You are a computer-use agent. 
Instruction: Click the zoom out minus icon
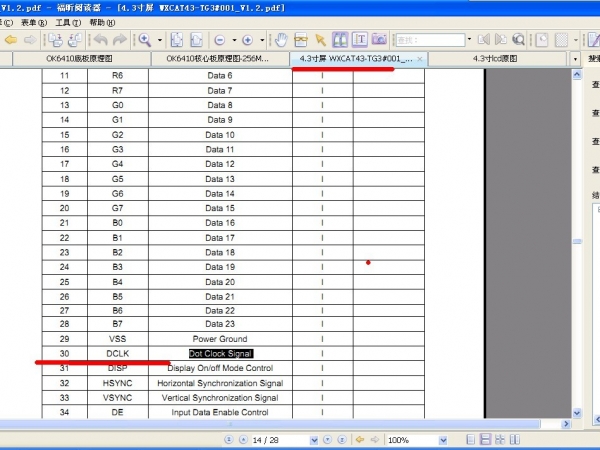click(x=220, y=40)
